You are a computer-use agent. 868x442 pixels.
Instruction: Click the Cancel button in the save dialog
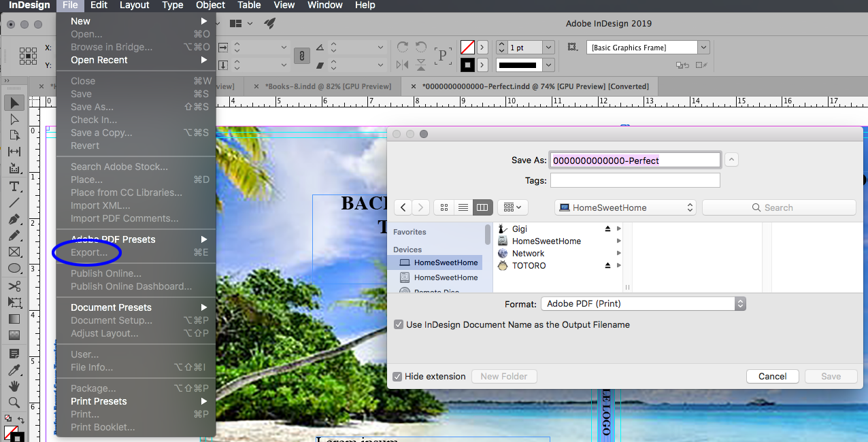[772, 377]
